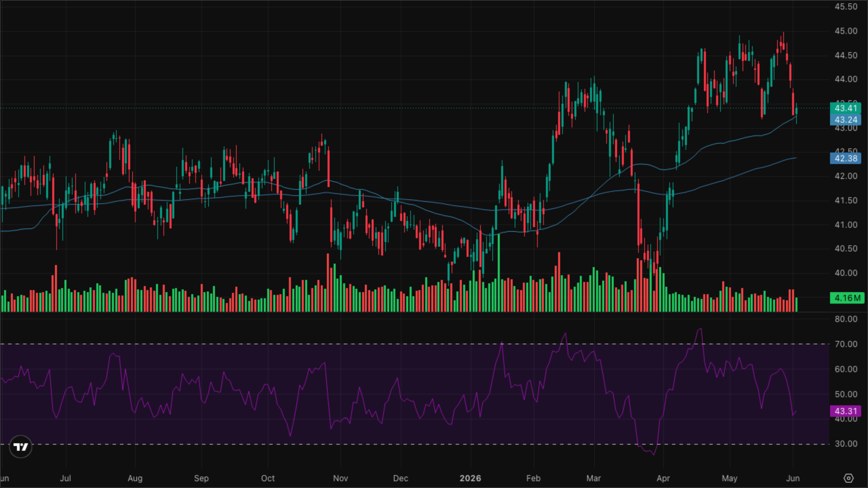Screen dimensions: 868x488
Task: Click the 30.00 RSI scale label
Action: pos(846,444)
